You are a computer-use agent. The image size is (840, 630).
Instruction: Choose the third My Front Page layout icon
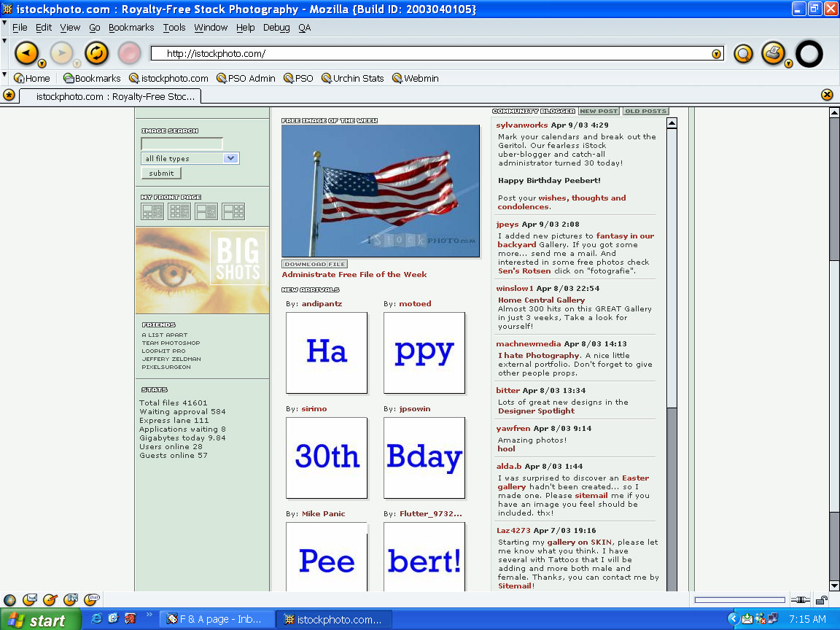206,211
